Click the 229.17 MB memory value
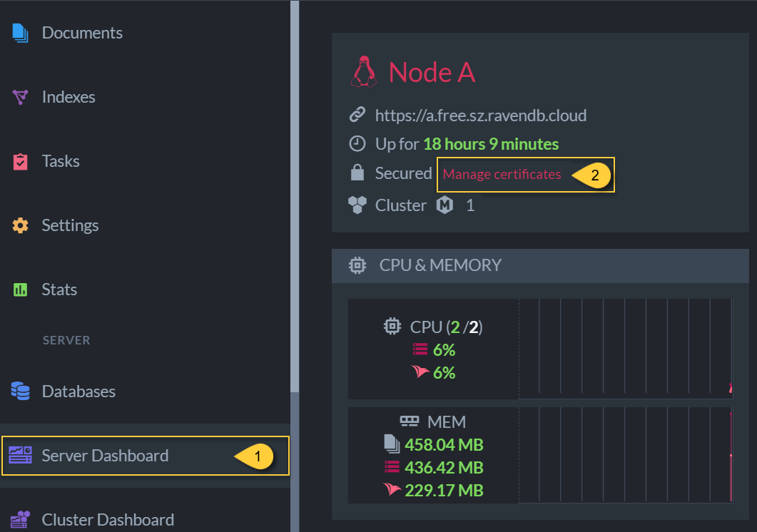Viewport: 757px width, 532px height. 444,490
